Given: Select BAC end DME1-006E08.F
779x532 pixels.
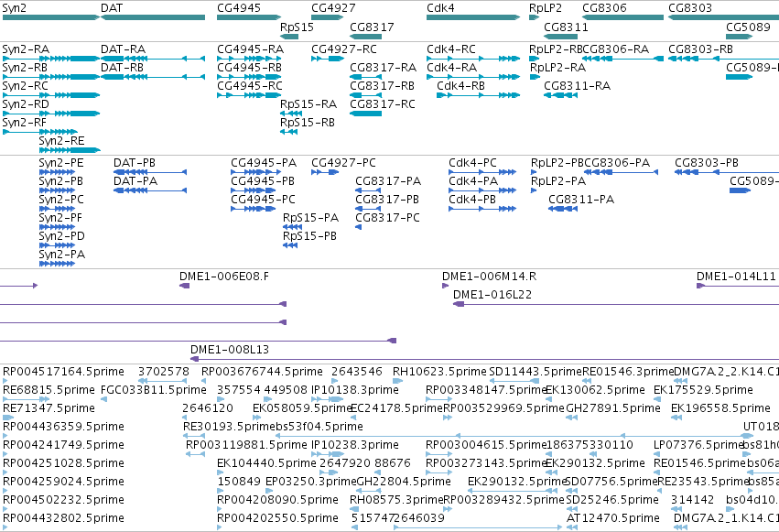Looking at the screenshot, I should (224, 277).
